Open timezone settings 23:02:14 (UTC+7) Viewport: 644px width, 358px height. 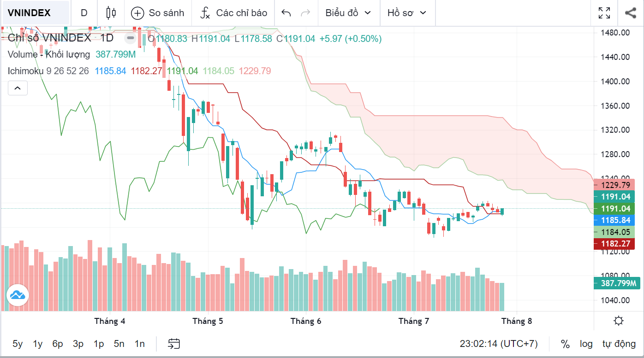pos(499,344)
